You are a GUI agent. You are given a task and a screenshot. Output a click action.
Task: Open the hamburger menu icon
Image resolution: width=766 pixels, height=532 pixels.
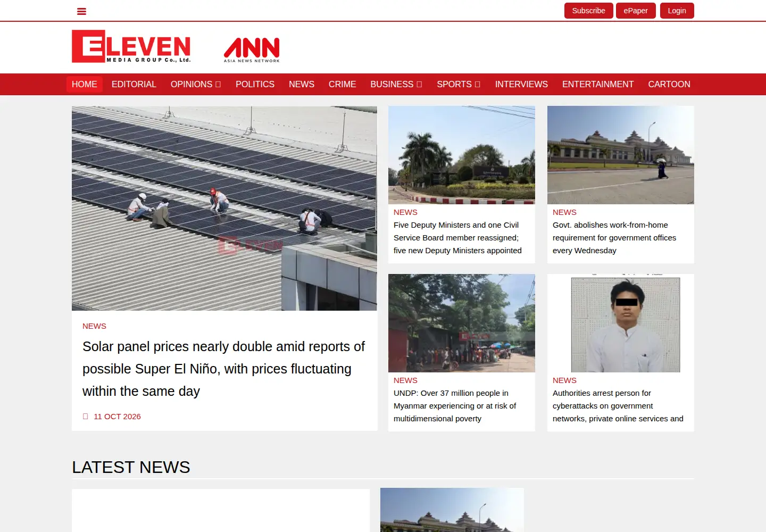(x=81, y=11)
